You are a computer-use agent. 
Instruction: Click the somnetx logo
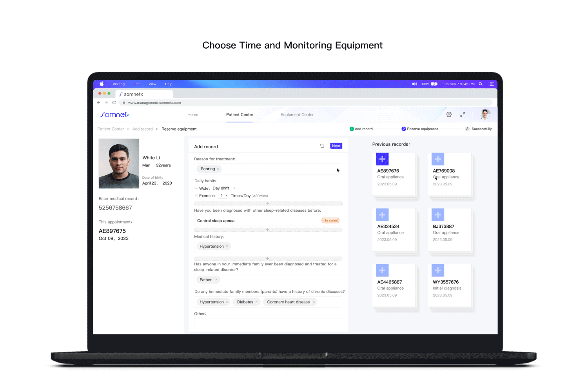click(114, 114)
